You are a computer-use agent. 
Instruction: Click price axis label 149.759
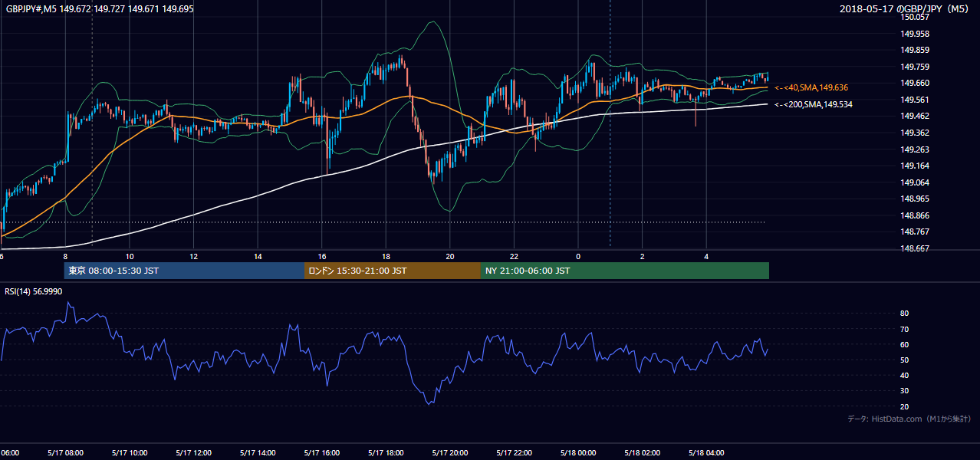pos(916,67)
